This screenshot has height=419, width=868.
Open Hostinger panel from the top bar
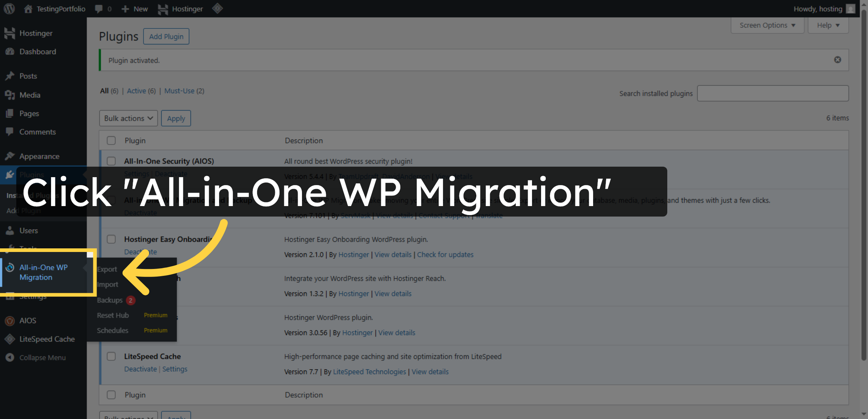click(x=187, y=9)
